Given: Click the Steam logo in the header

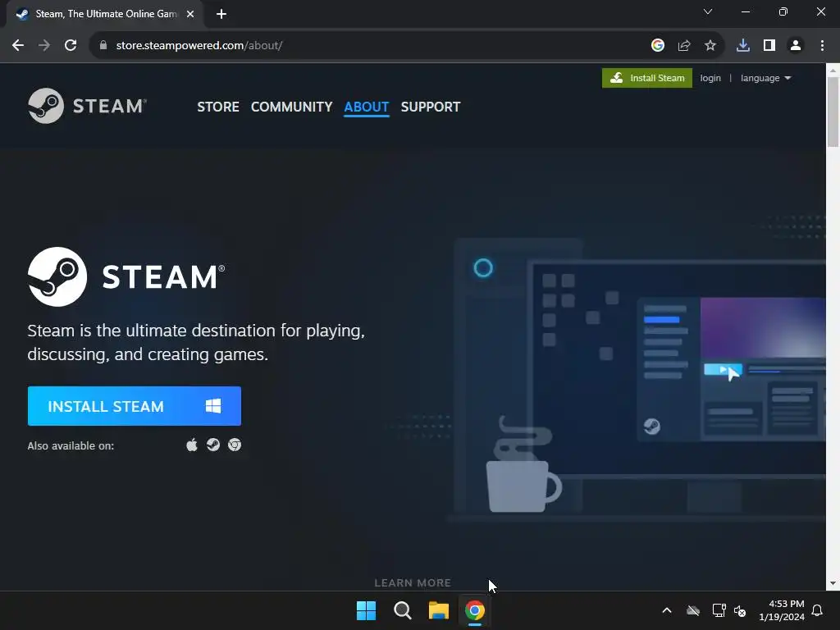Looking at the screenshot, I should coord(87,106).
